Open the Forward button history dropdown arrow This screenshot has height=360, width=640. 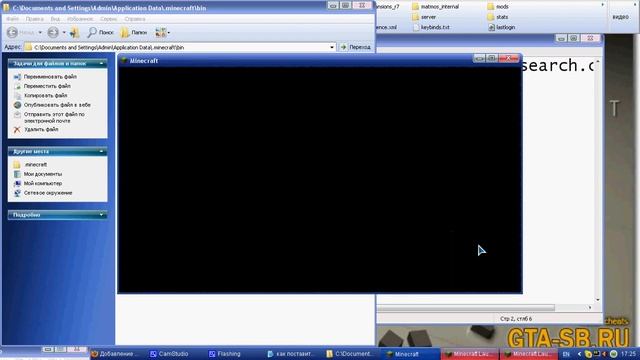pos(64,32)
